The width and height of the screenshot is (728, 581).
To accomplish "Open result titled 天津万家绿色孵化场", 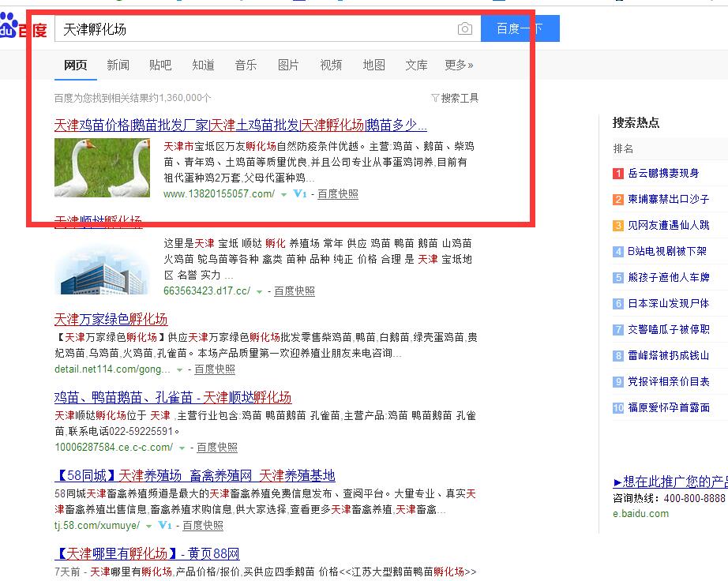I will (111, 319).
